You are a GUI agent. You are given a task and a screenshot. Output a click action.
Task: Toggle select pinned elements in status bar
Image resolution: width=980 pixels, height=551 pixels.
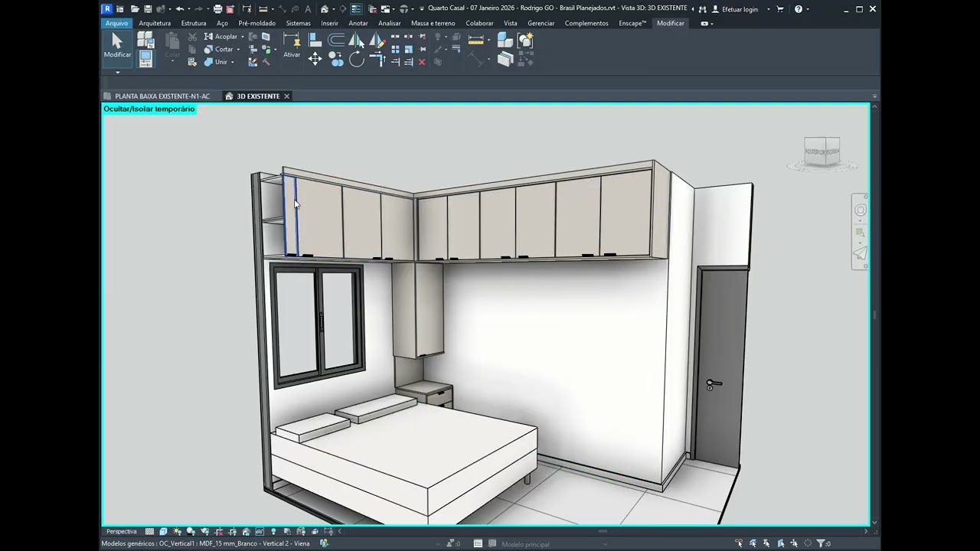coord(766,543)
